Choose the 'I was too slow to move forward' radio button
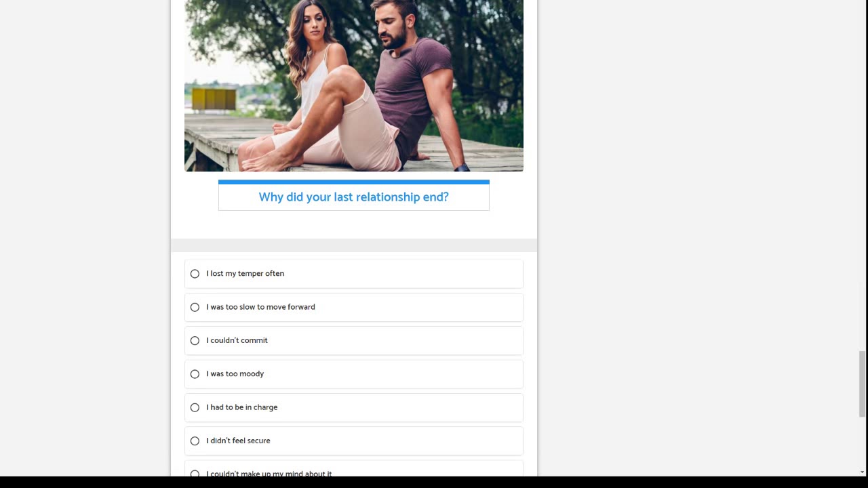868x488 pixels. 195,307
